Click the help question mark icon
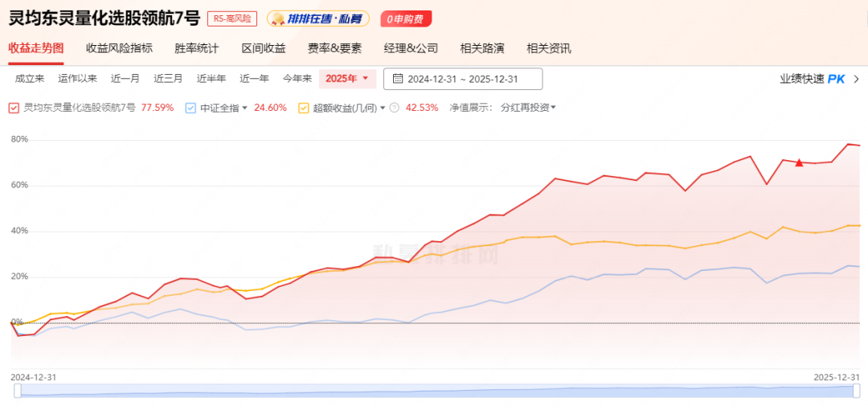 click(x=395, y=108)
